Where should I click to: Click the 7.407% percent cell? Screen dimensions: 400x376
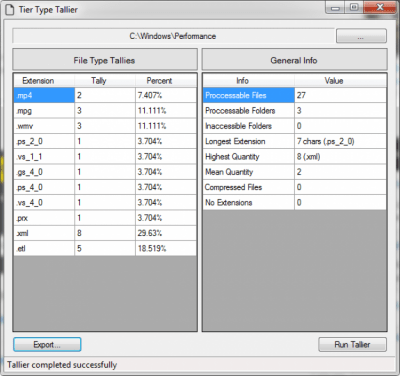pyautogui.click(x=166, y=95)
